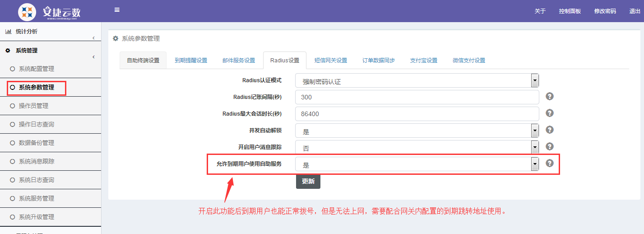Click help icon beside Radius最大会话时长 field

(x=549, y=113)
